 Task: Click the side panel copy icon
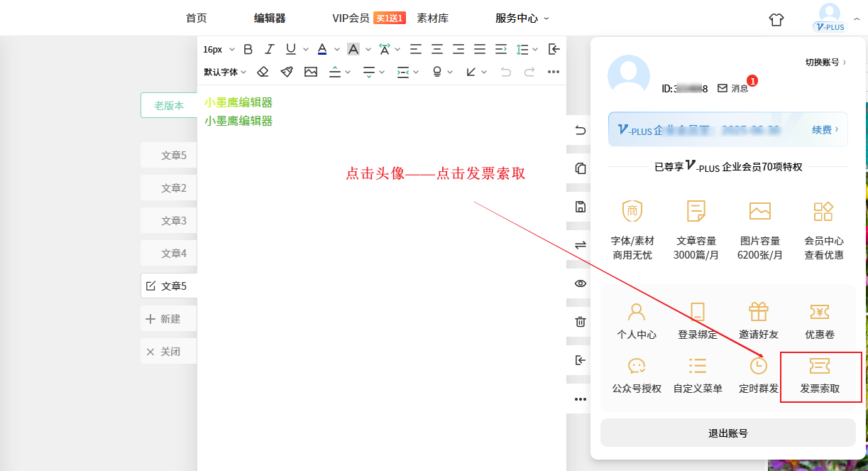pos(581,168)
